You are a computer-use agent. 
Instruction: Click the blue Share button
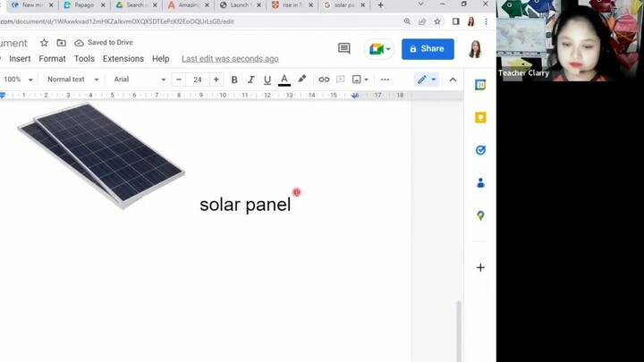tap(428, 49)
